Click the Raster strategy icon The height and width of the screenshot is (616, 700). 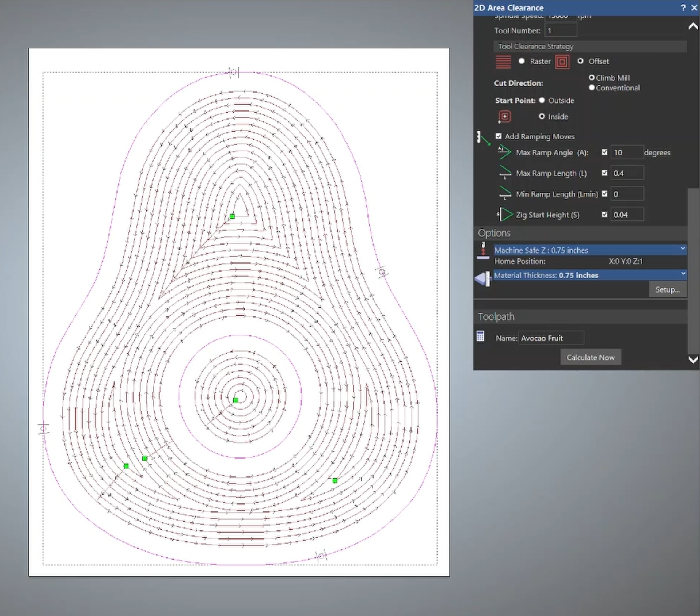pyautogui.click(x=503, y=62)
